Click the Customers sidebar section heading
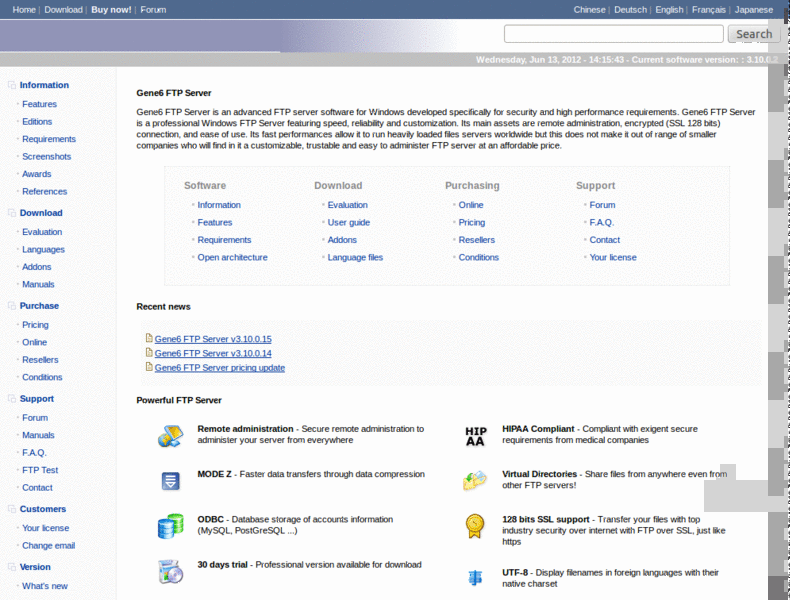Viewport: 800px width, 600px height. [42, 509]
